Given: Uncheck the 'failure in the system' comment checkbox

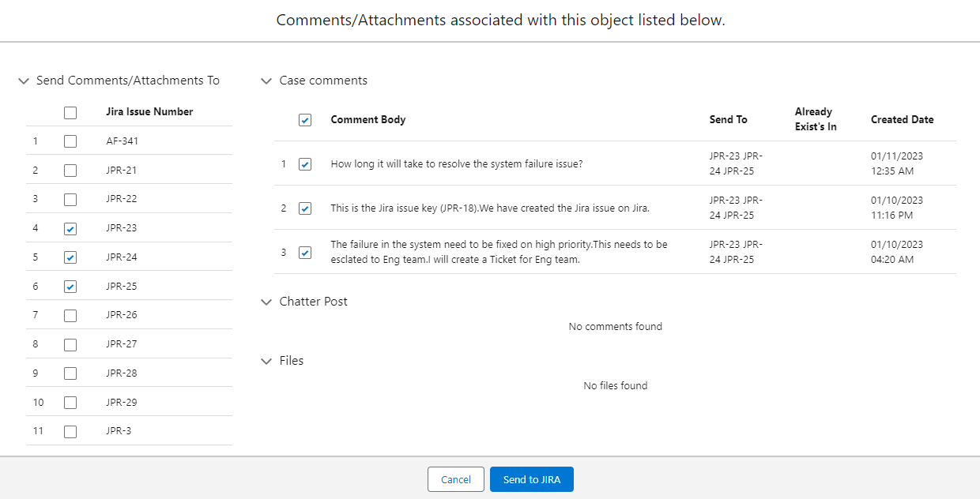Looking at the screenshot, I should [x=305, y=253].
